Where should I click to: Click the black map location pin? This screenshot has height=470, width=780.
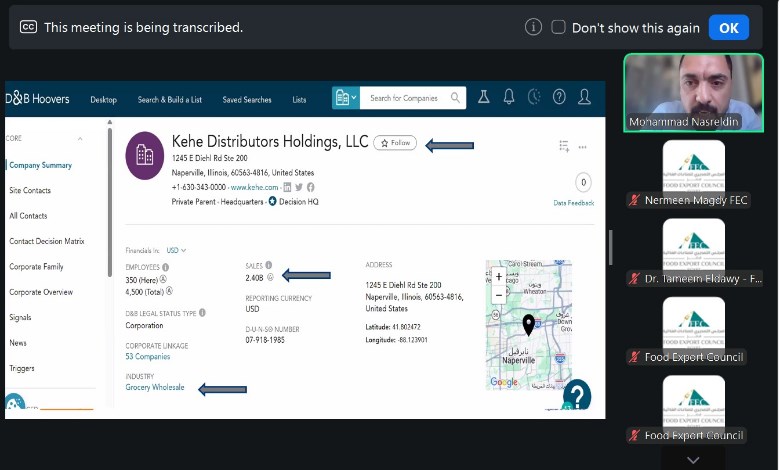pos(528,325)
